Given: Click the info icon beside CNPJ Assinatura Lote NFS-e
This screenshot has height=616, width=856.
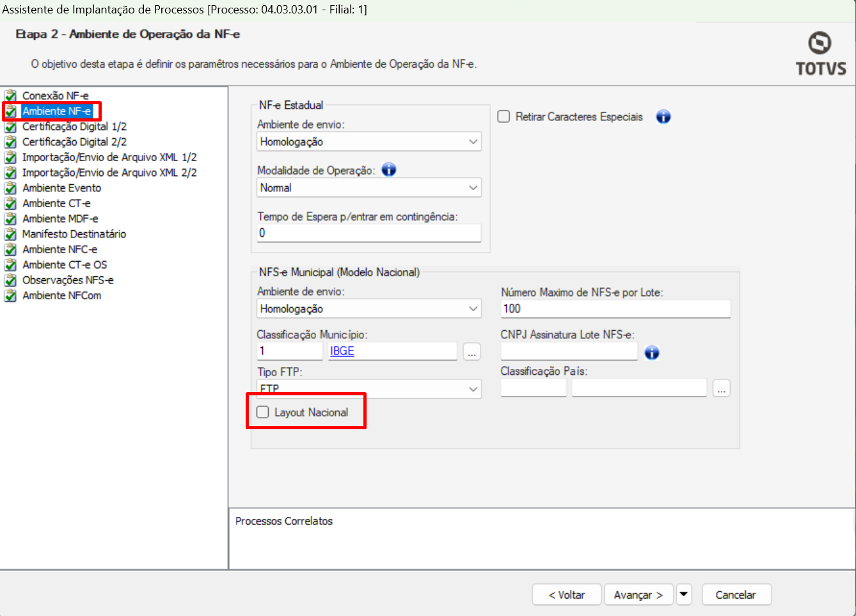Looking at the screenshot, I should pos(652,352).
